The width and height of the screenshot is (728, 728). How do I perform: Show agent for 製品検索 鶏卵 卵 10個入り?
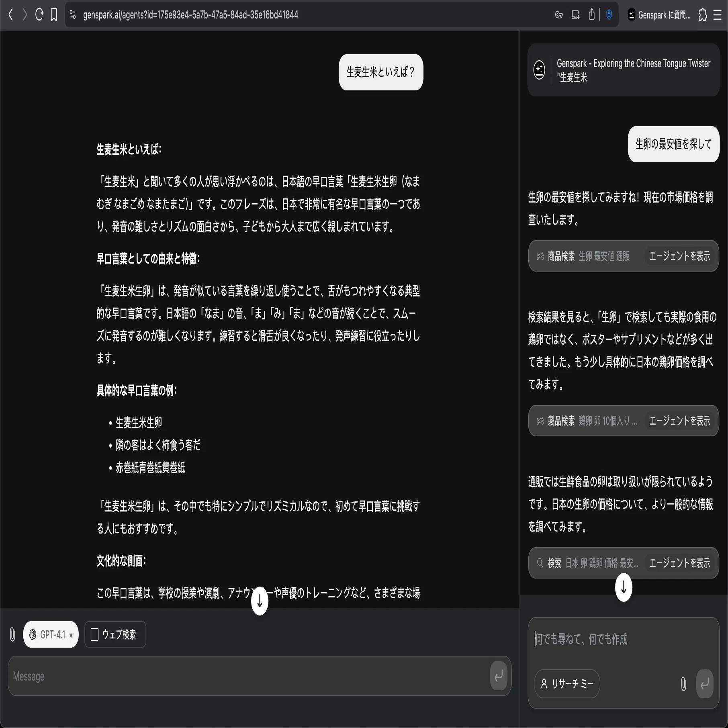[679, 421]
